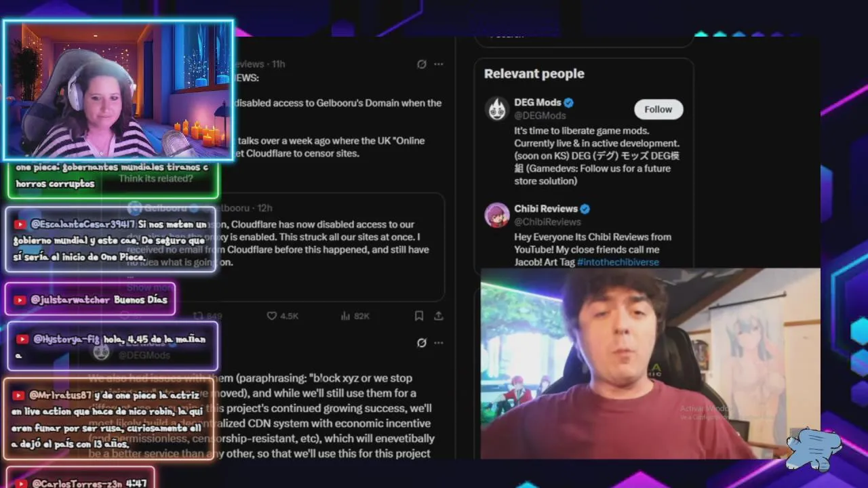Open the DEG Mods avatar in Relevant people
This screenshot has width=868, height=488.
pos(497,108)
